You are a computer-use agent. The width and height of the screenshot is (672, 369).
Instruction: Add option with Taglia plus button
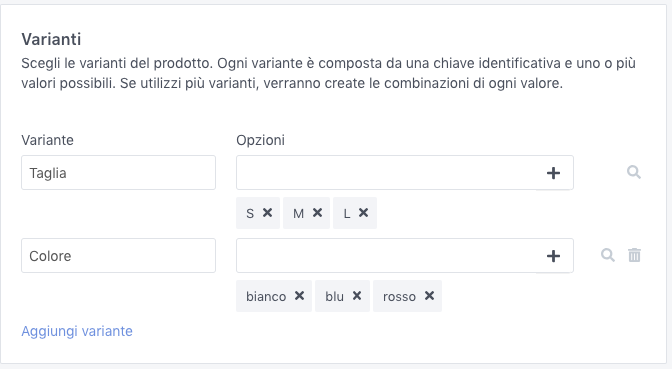pyautogui.click(x=553, y=173)
